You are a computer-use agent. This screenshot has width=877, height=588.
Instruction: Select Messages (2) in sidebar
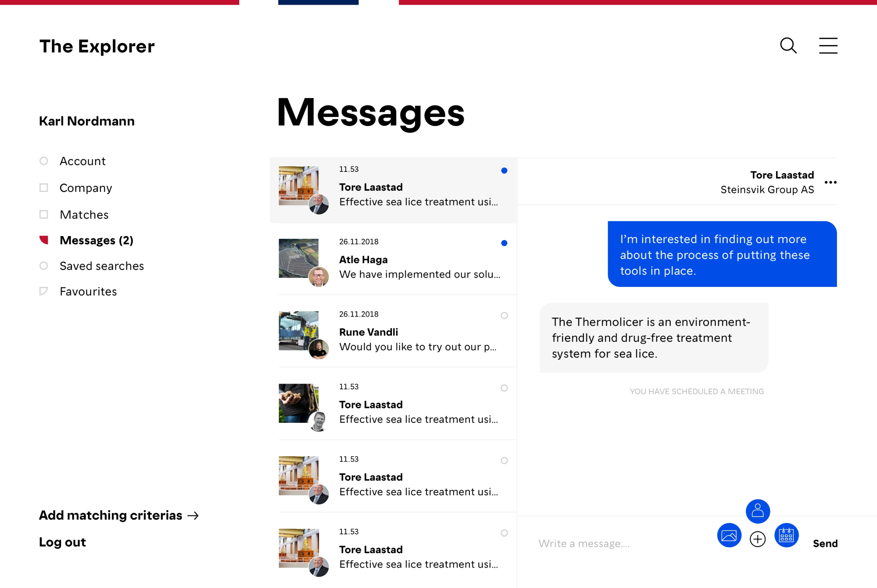[96, 240]
